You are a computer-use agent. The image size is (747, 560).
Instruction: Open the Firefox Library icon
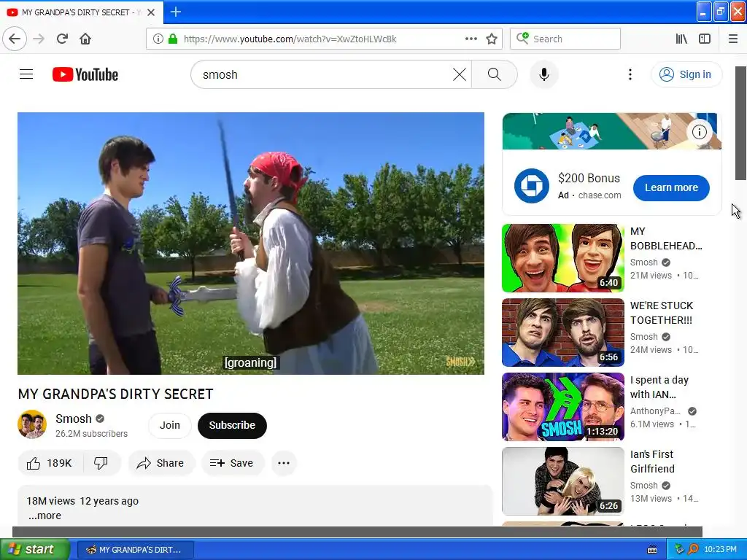click(681, 39)
